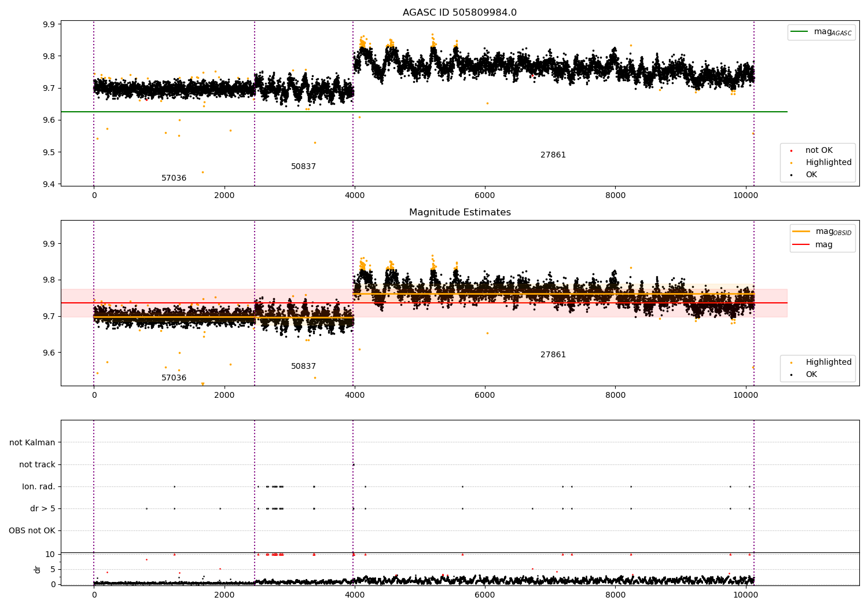Click the 57036 label in the top plot
The width and height of the screenshot is (868, 608).
[174, 178]
